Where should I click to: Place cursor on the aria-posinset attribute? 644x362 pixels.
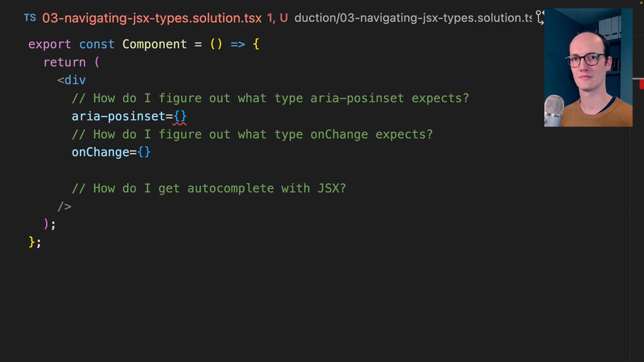click(118, 117)
